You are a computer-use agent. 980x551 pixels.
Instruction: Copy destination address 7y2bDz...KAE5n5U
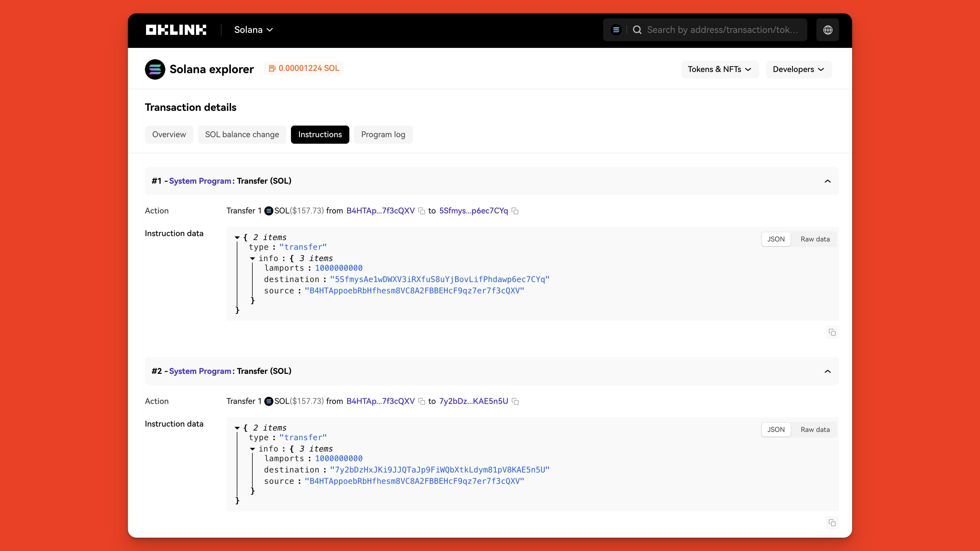tap(515, 402)
